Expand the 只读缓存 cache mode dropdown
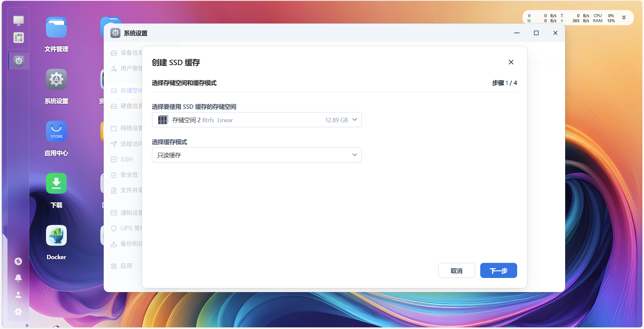 tap(257, 155)
